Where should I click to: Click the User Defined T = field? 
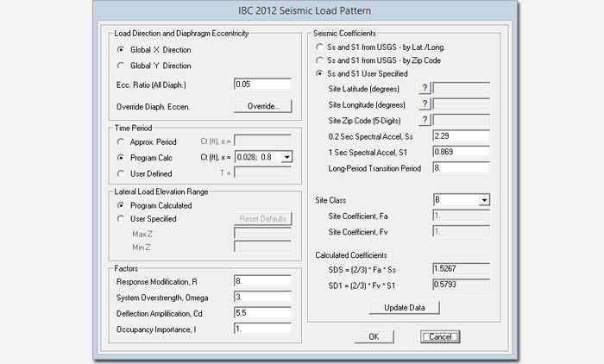[262, 173]
